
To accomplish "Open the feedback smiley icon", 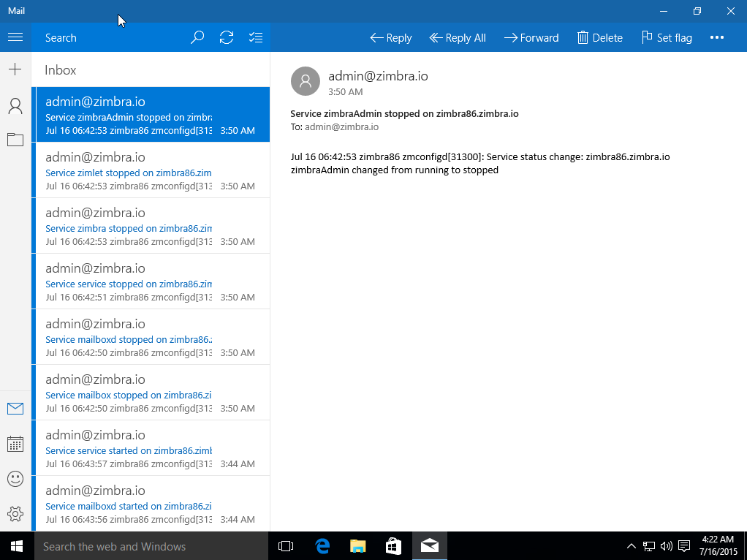I will (15, 479).
